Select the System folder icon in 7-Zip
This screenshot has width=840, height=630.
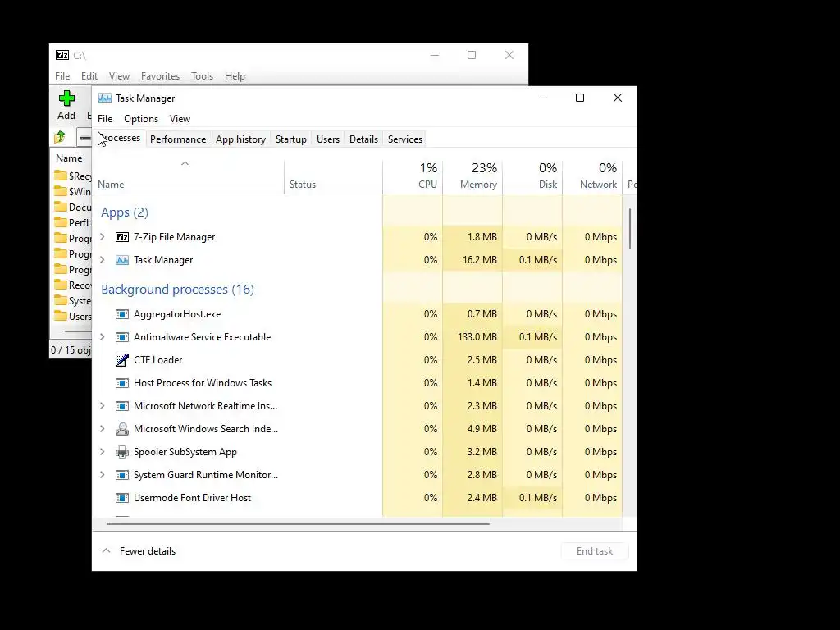(61, 300)
